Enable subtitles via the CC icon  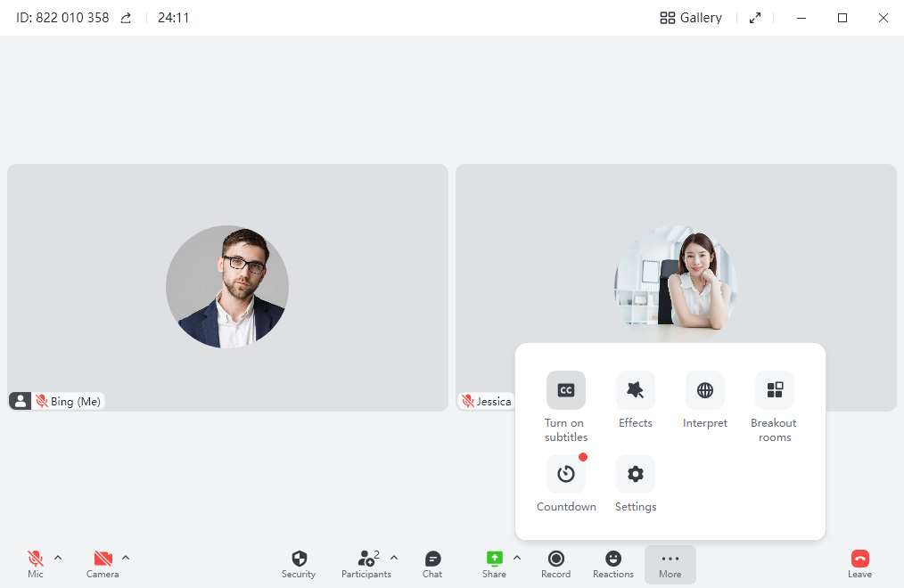(x=566, y=389)
